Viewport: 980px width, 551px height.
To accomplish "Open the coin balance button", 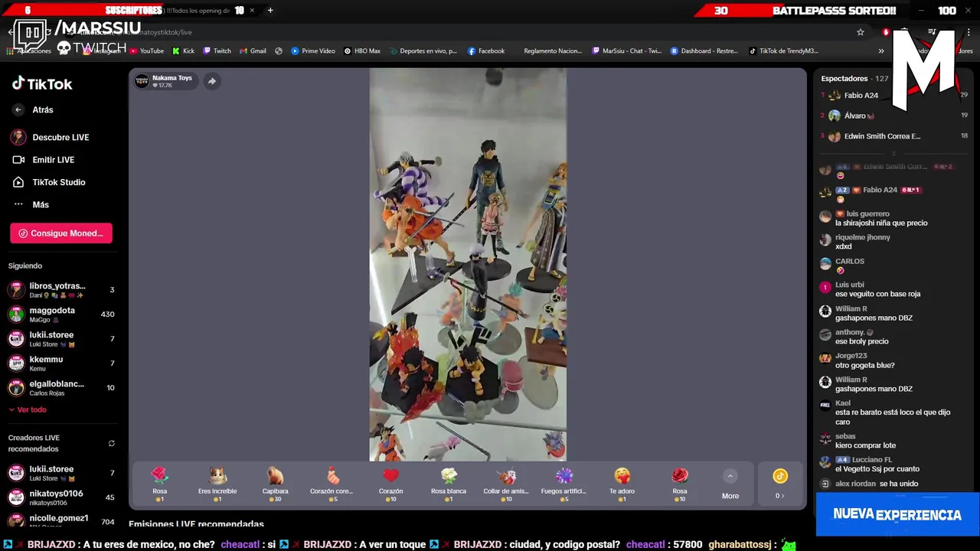I will pyautogui.click(x=779, y=484).
